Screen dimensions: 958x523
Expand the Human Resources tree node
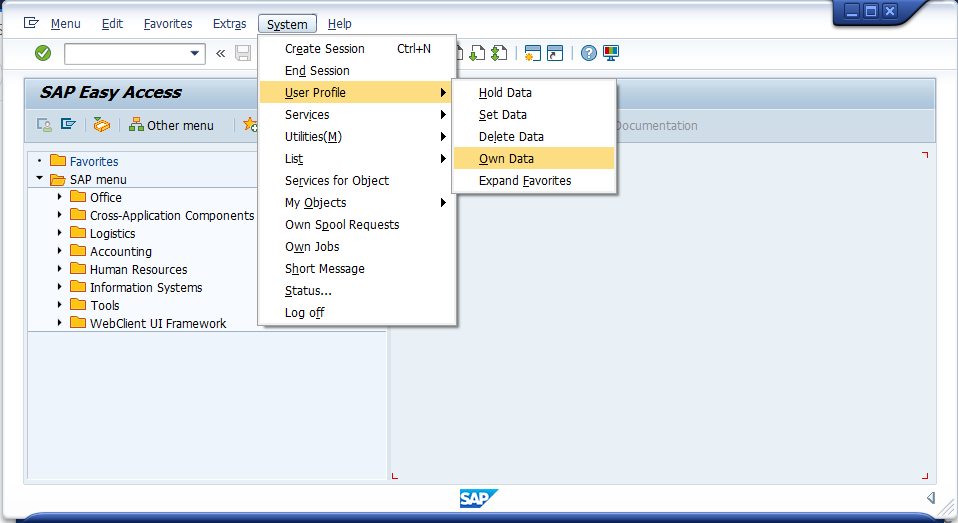(x=59, y=269)
